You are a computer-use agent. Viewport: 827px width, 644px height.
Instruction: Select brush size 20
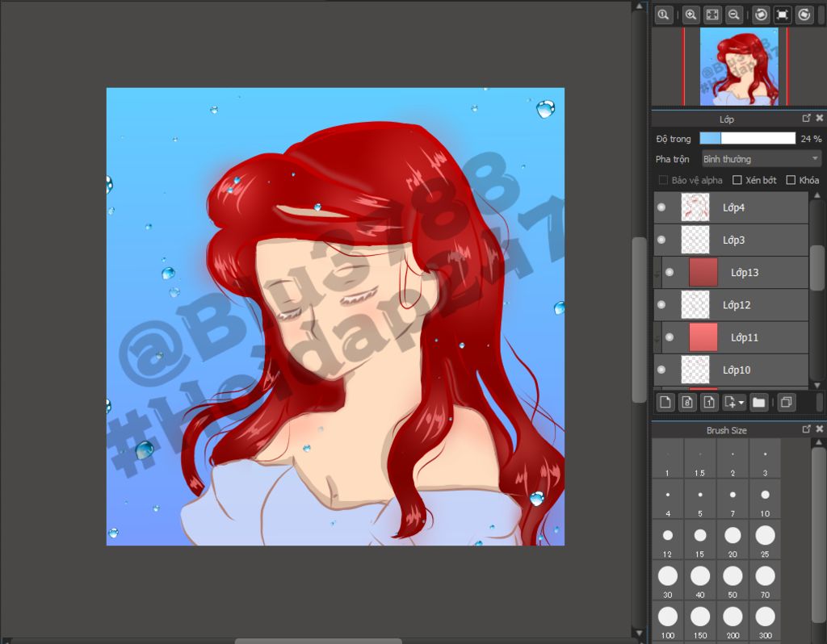pyautogui.click(x=733, y=540)
